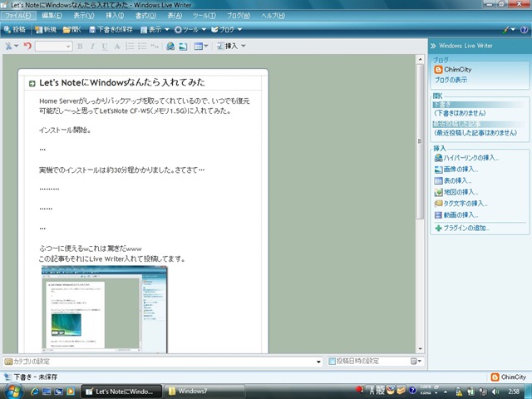Image resolution: width=532 pixels, height=399 pixels.
Task: Open the ファイル menu
Action: tap(17, 16)
